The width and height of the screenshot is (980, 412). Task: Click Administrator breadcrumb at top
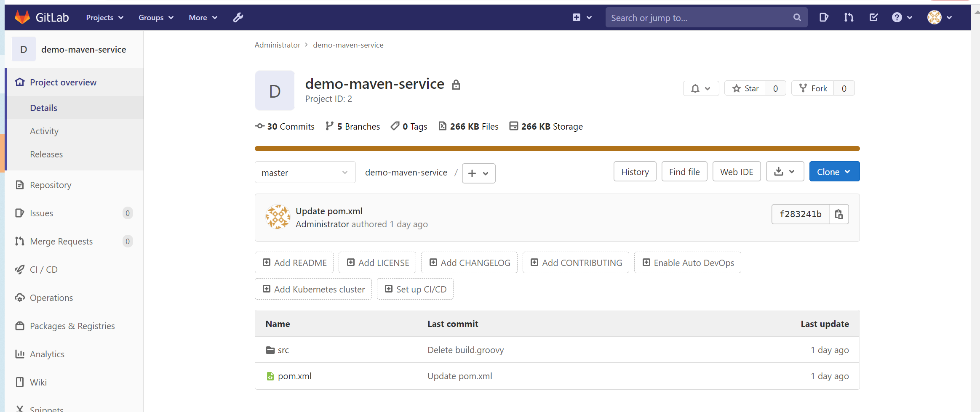[277, 45]
